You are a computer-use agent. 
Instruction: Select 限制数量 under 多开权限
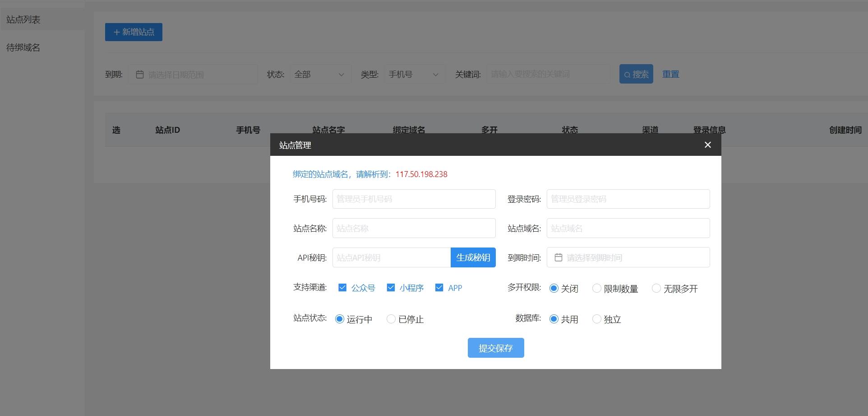(596, 288)
